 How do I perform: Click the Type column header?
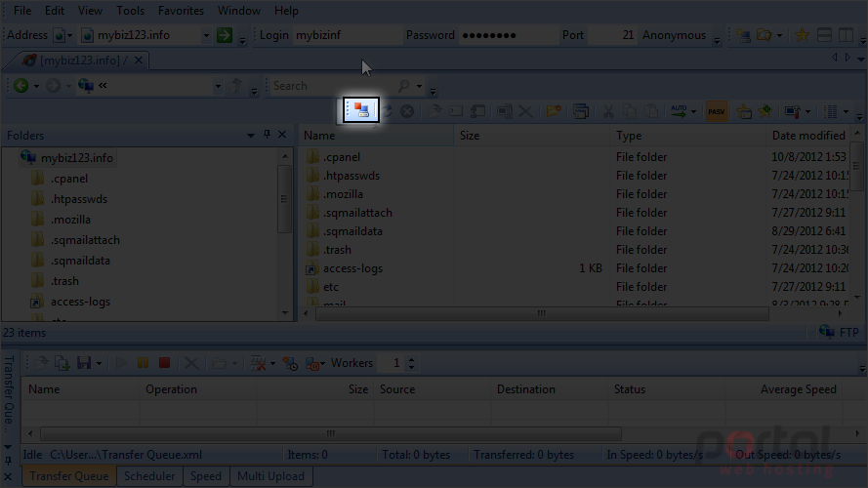coord(688,135)
